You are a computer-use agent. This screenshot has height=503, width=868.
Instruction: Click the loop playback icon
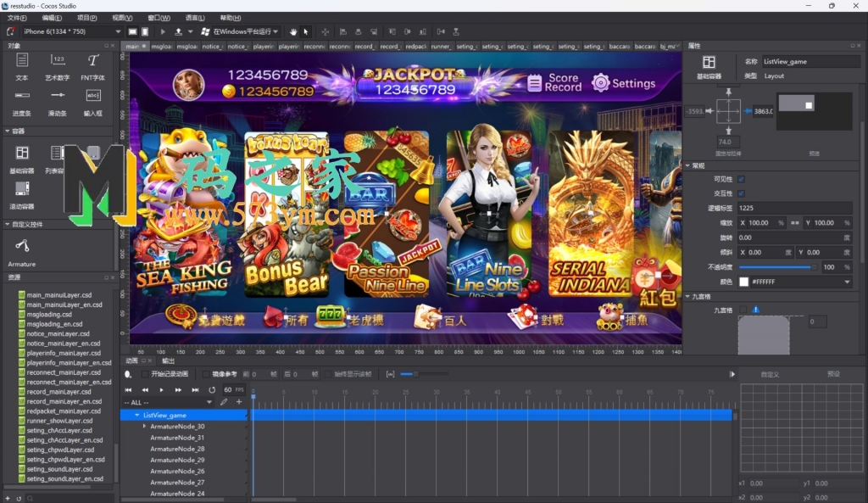pos(211,390)
